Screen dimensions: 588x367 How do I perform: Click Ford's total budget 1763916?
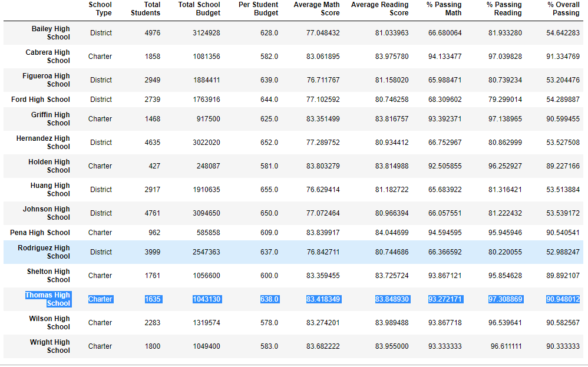point(207,100)
